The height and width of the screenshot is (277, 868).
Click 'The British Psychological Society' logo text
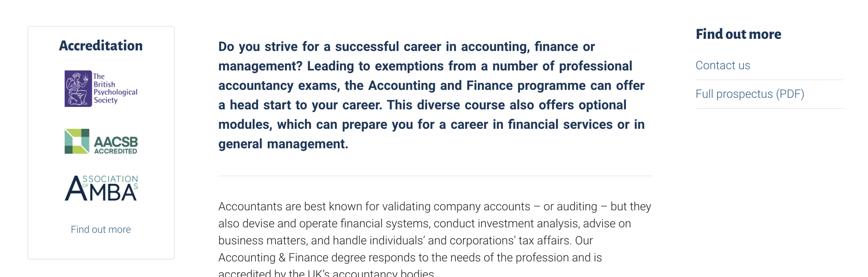tap(115, 88)
